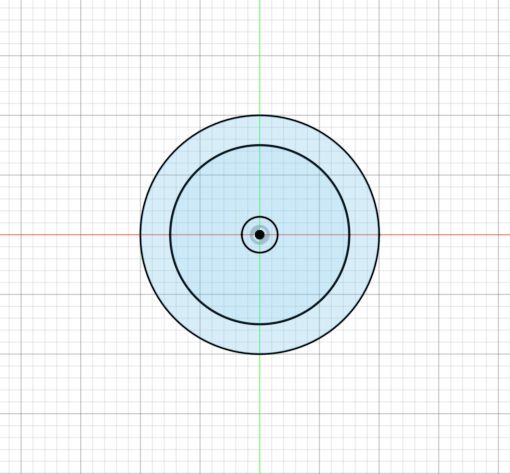Click the green vertical axis line above the circles
The image size is (510, 474).
(260, 57)
